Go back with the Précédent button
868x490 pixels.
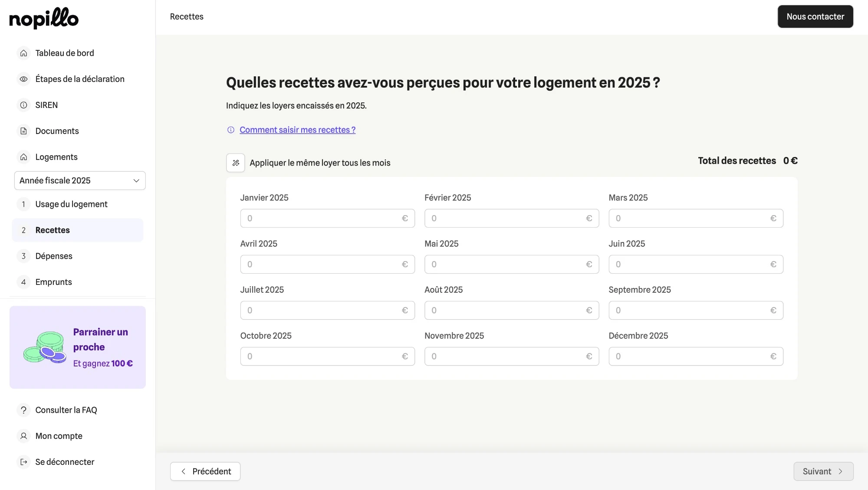[x=205, y=471]
